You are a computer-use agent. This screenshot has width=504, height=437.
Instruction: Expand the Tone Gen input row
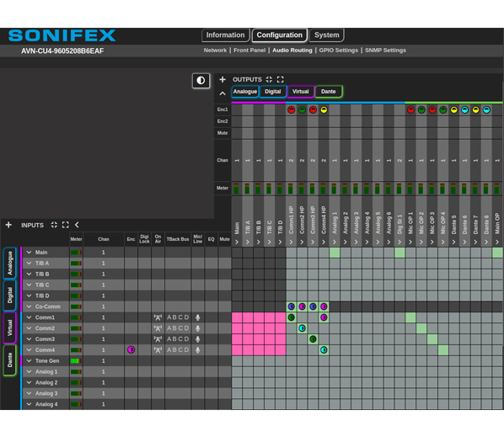29,360
